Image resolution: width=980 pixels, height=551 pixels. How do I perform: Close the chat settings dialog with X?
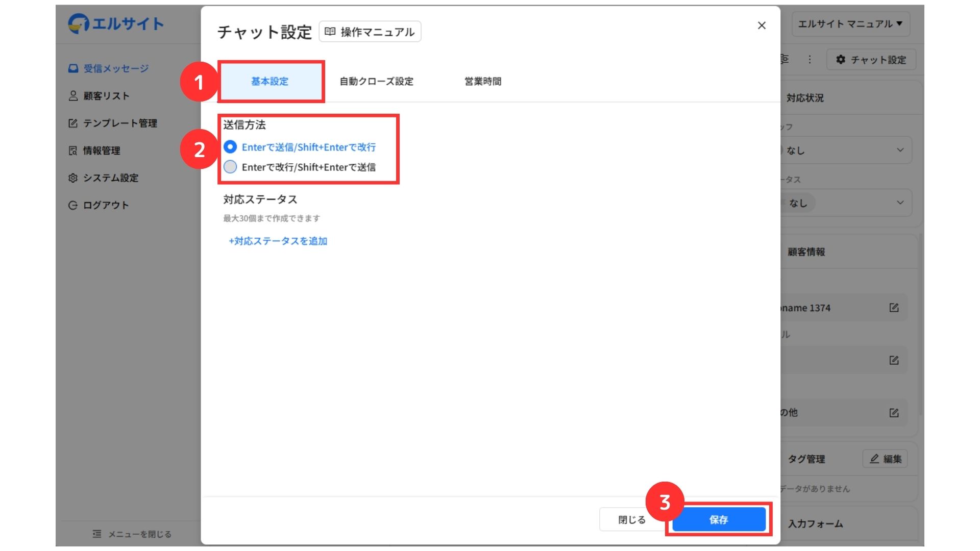click(x=762, y=26)
